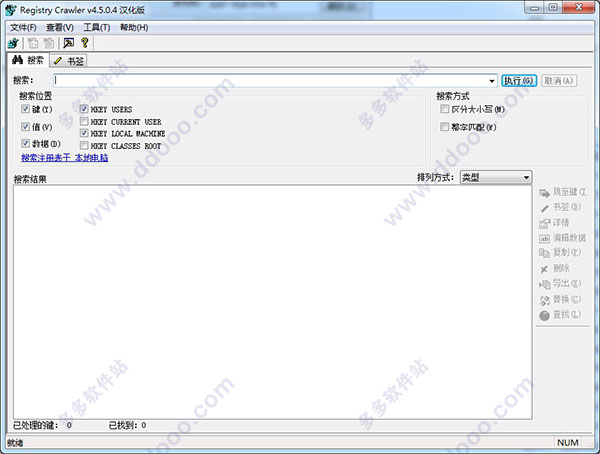Click the 详情 side panel button
Image resolution: width=600 pixels, height=454 pixels.
[554, 223]
